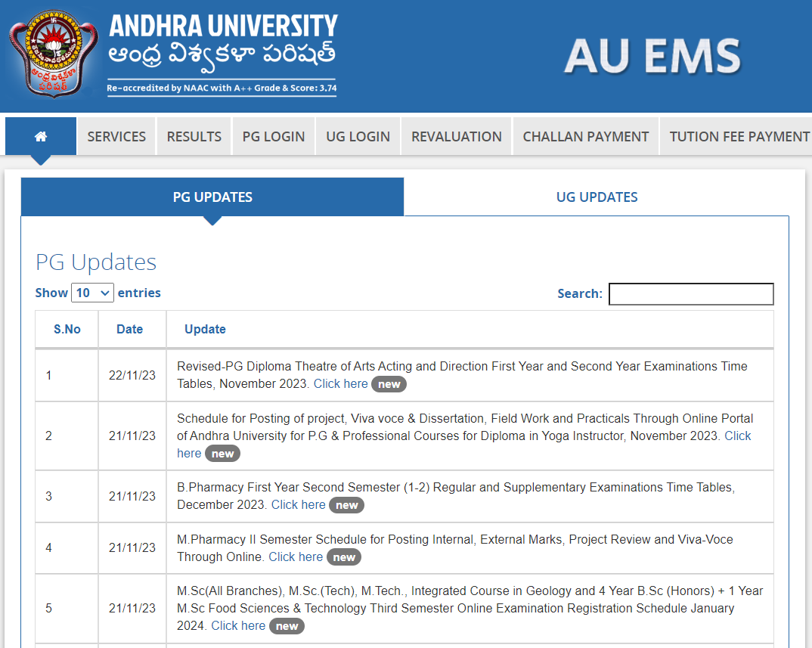Open the RESULTS menu item

194,136
